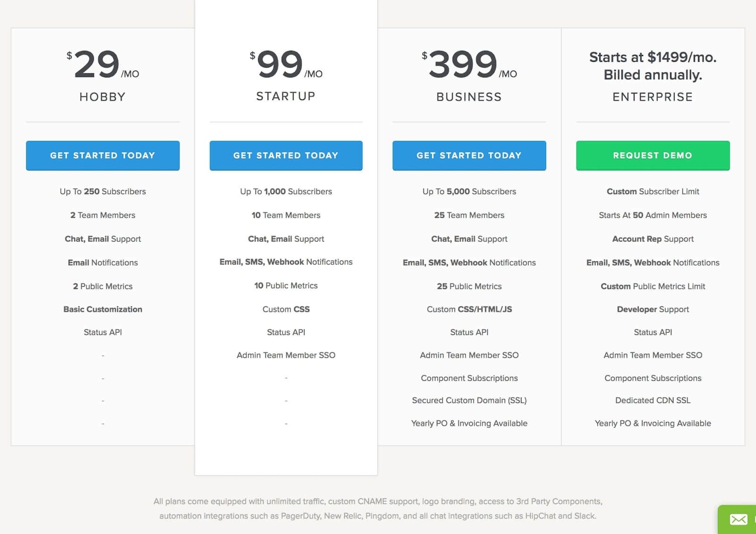Click the Enterprise starts at $1499/mo heading
Viewport: 756px width, 534px height.
point(653,66)
